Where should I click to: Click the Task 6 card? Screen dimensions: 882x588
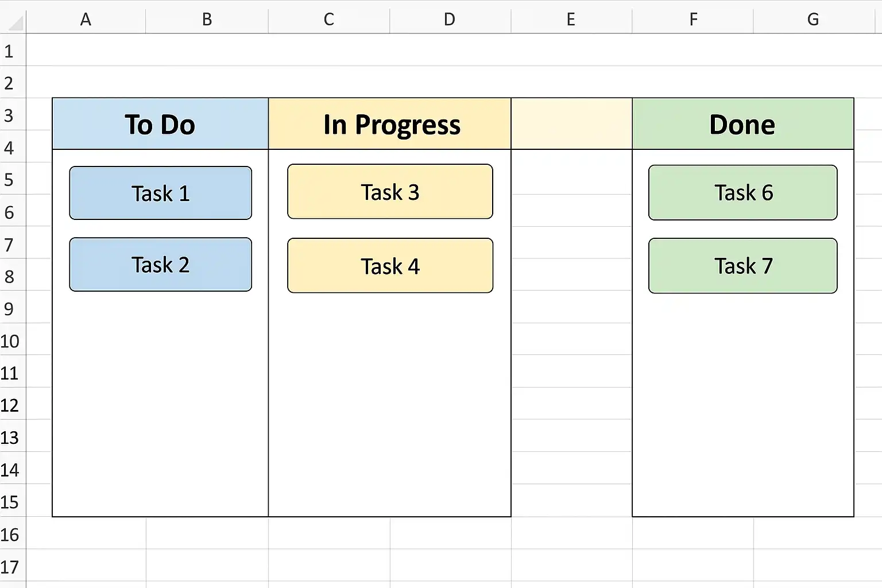point(742,193)
